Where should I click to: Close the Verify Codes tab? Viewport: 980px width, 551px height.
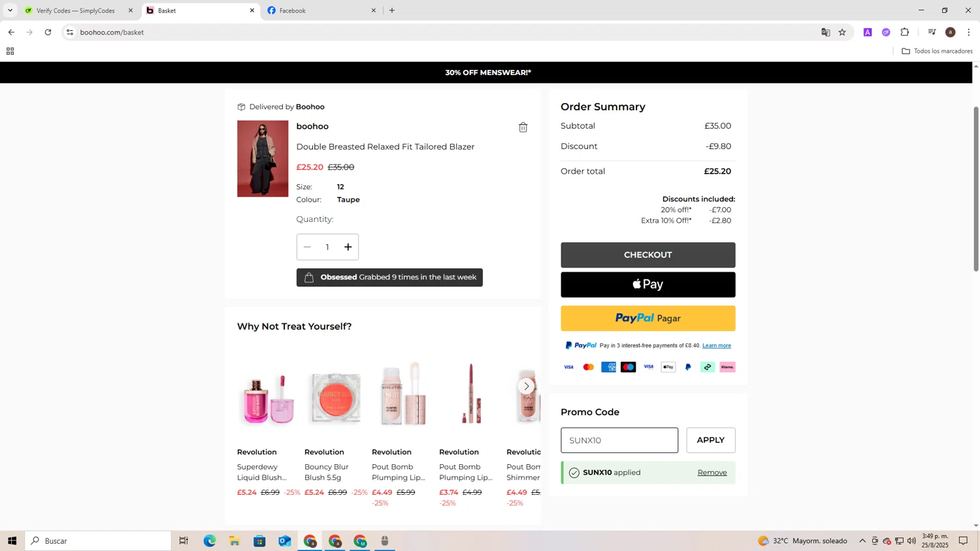(131, 10)
